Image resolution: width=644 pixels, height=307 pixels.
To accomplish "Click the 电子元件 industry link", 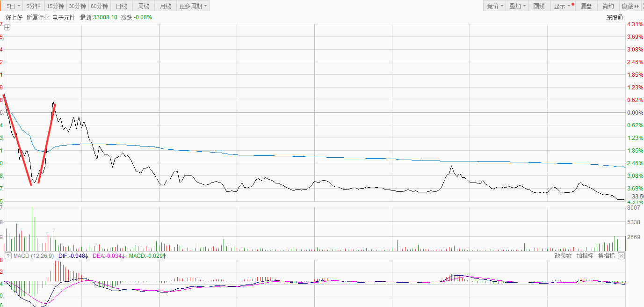I will tap(64, 17).
